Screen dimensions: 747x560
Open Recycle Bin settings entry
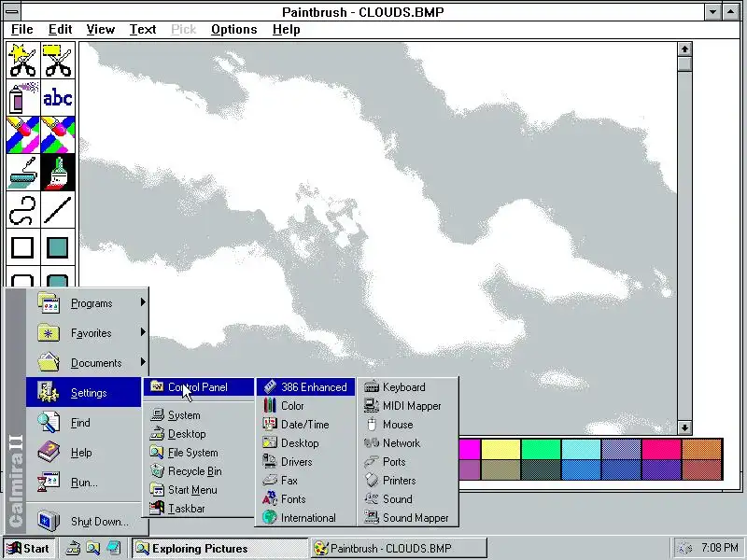[199, 471]
